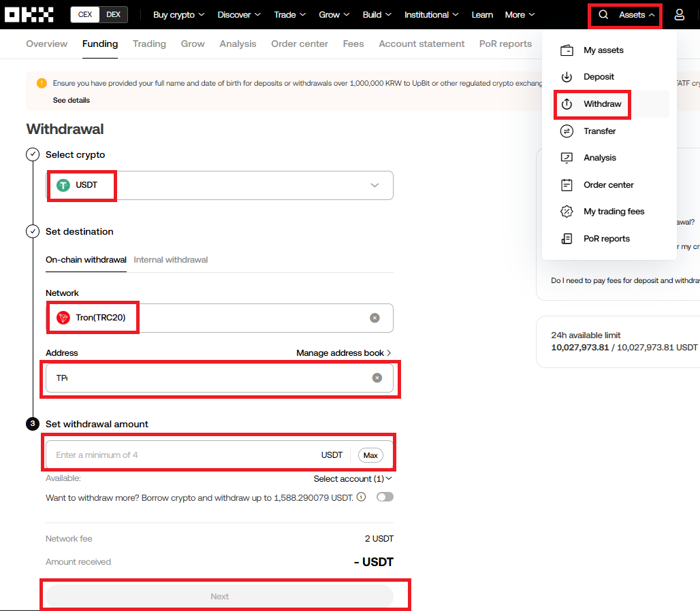Choose My assets menu entry
The width and height of the screenshot is (700, 611).
tap(609, 50)
